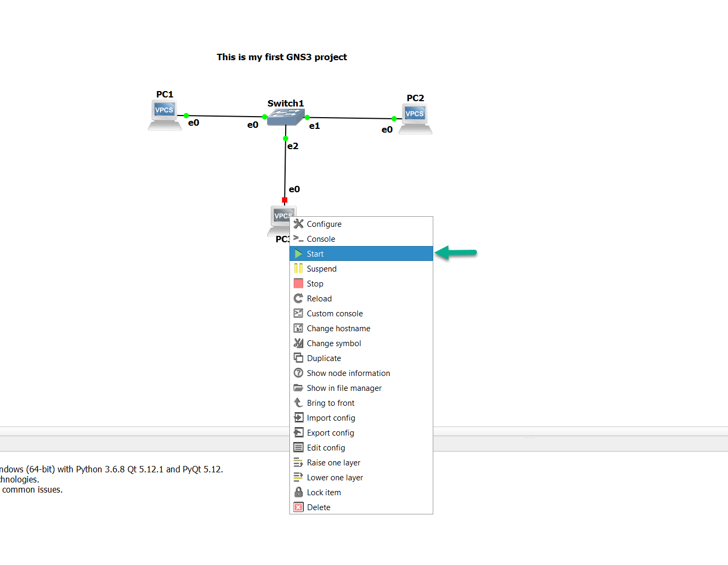The width and height of the screenshot is (728, 565).
Task: Click the Change hostname icon
Action: click(298, 328)
